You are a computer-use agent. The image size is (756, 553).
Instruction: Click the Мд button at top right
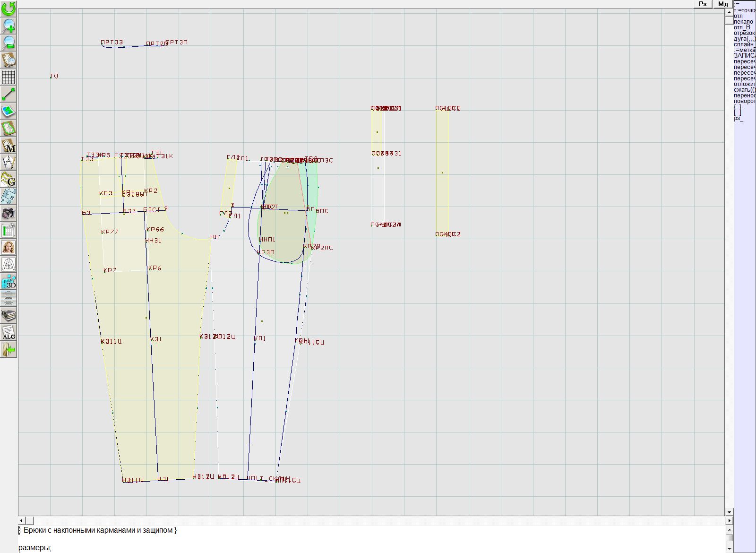(x=722, y=4)
